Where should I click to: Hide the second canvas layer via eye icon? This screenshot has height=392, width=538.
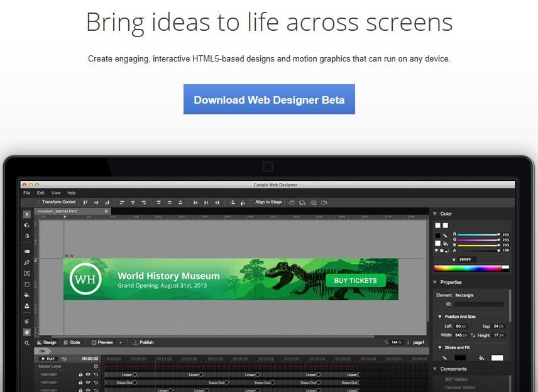88,382
